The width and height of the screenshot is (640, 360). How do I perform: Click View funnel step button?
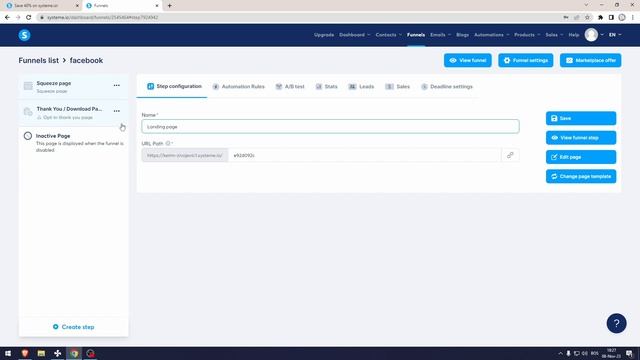pos(581,138)
